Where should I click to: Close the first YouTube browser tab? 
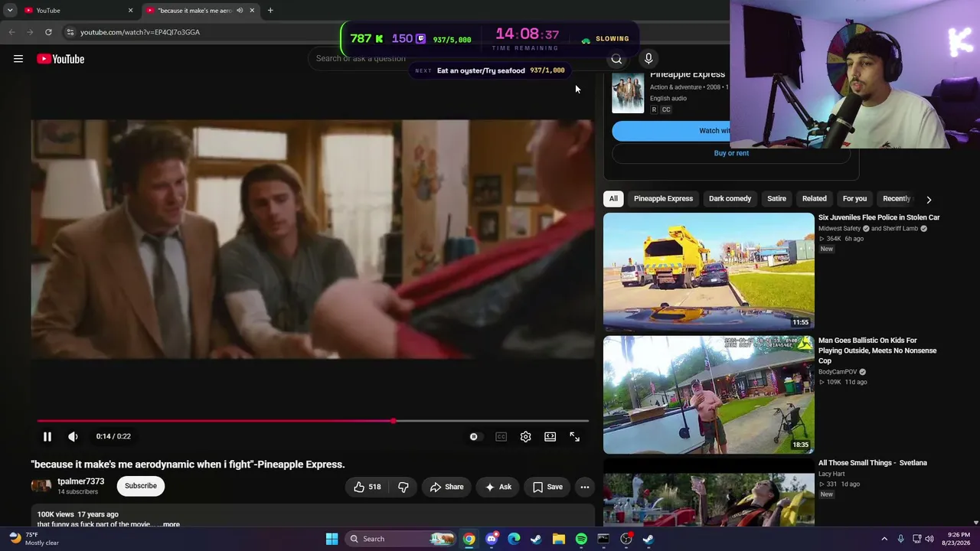click(x=130, y=10)
